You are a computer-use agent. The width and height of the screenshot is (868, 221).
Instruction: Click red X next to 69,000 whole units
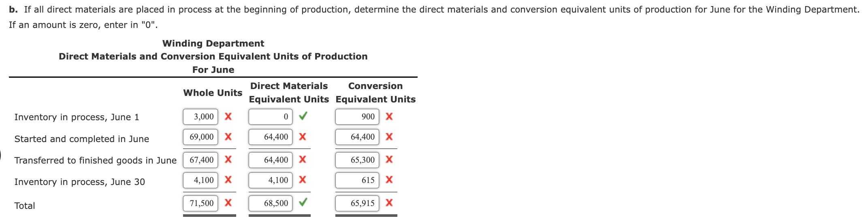pyautogui.click(x=228, y=137)
